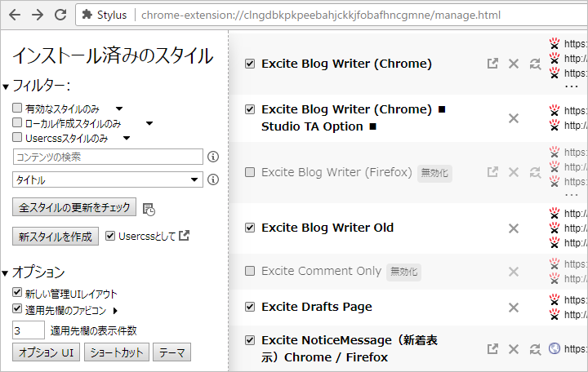Expand more targets of Excite Blog Writer (Firefox)
Screen dimensions: 588x372
point(572,195)
